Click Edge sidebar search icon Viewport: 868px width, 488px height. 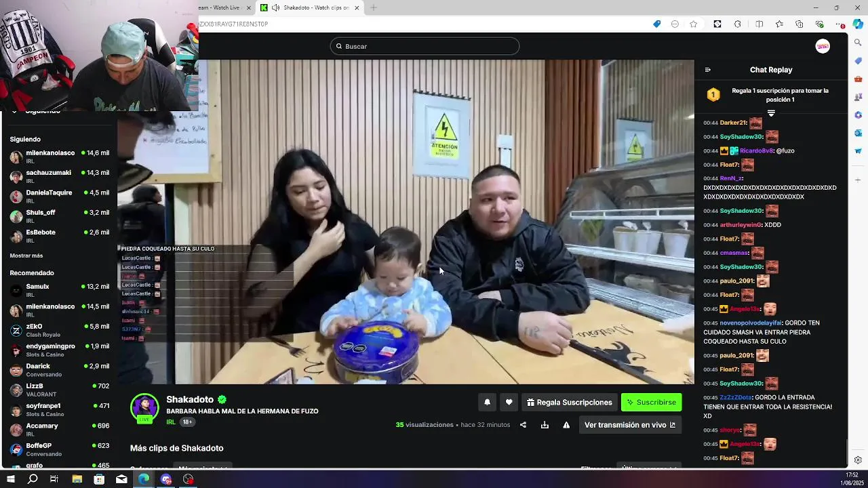pos(858,43)
